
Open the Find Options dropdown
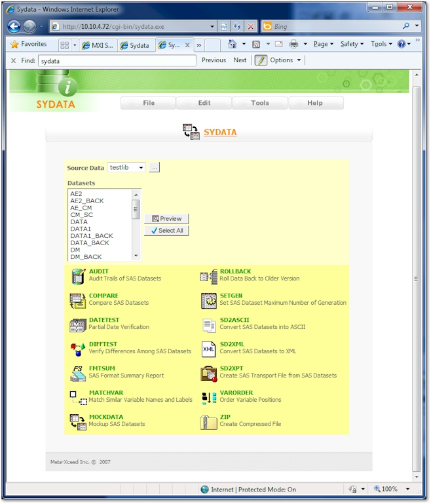pyautogui.click(x=286, y=60)
